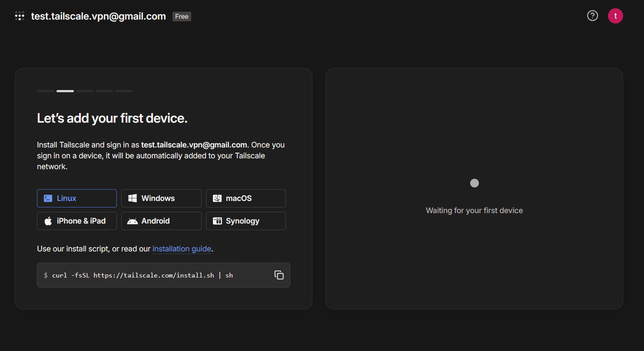Image resolution: width=644 pixels, height=351 pixels.
Task: Select the macOS platform option
Action: (246, 198)
